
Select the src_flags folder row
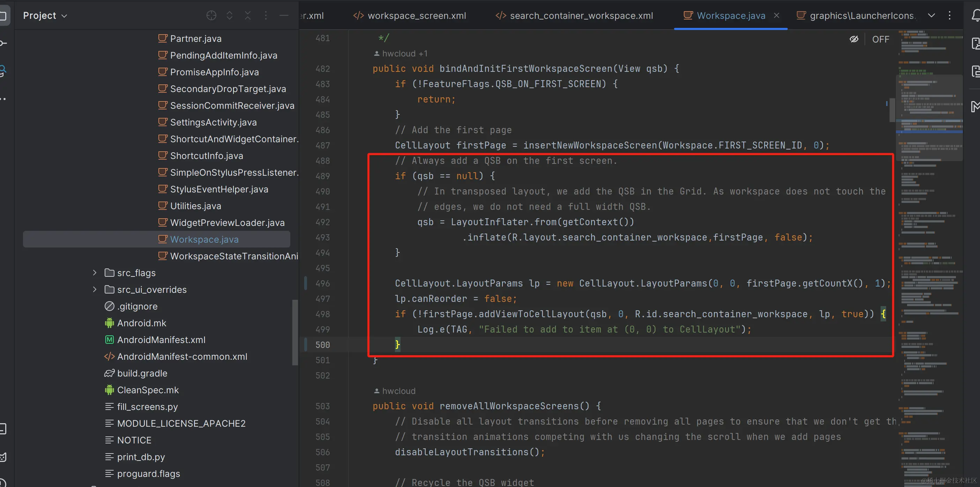point(130,273)
